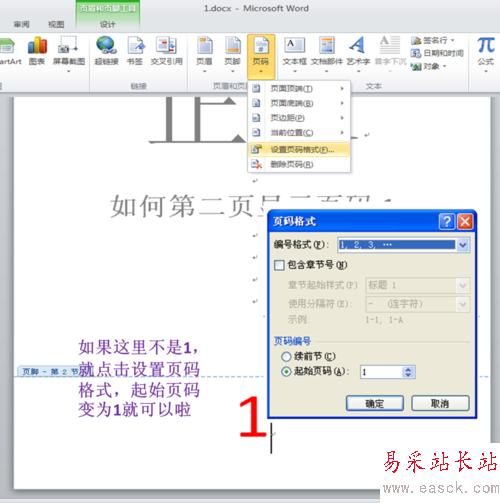This screenshot has height=503, width=500.
Task: Click the Start at spinner arrows
Action: point(408,372)
